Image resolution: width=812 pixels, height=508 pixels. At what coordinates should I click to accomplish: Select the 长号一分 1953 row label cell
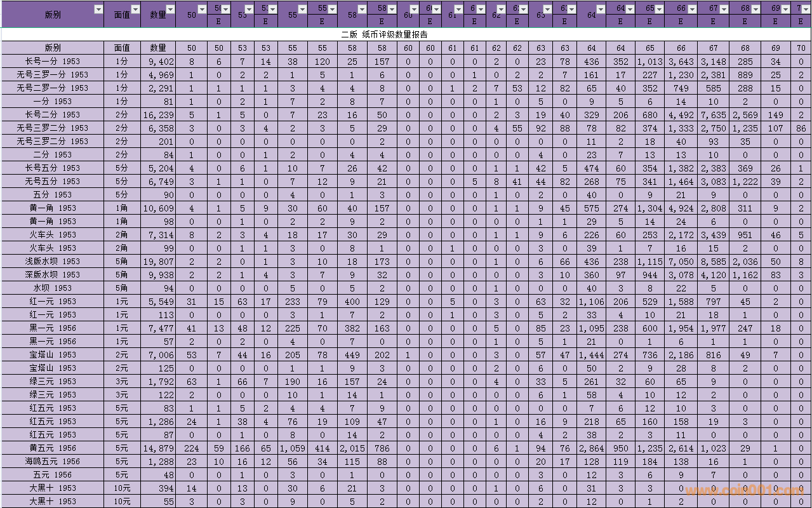pos(52,62)
